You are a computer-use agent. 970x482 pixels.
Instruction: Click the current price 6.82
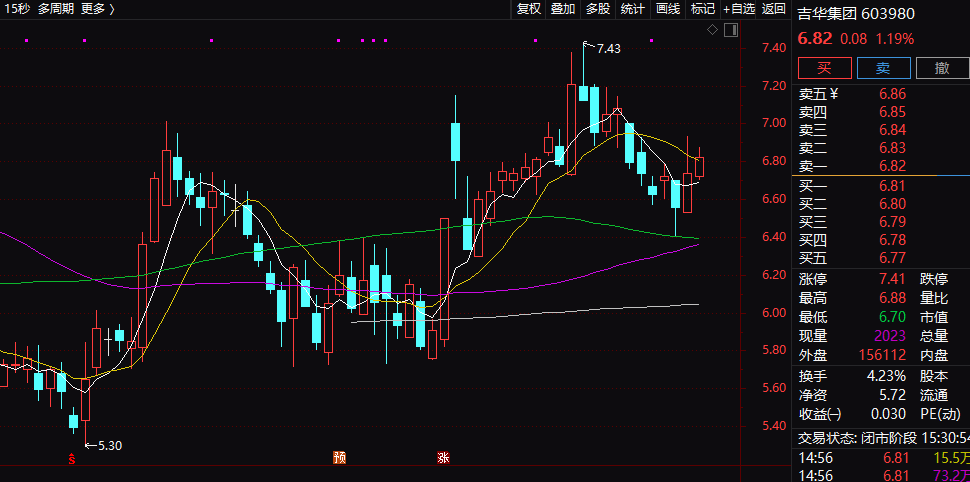click(x=814, y=39)
